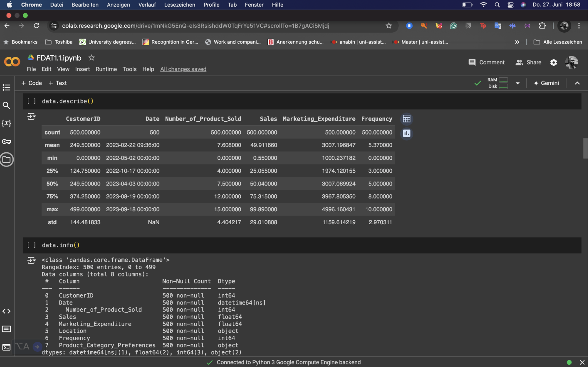Open the find and replace search icon
The image size is (588, 367).
pos(7,105)
